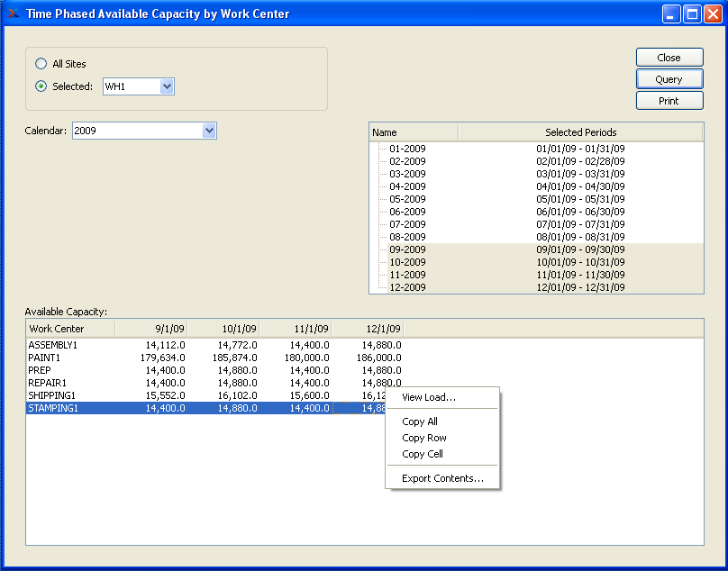The width and height of the screenshot is (728, 571).
Task: Open the WH1 site dropdown
Action: click(166, 86)
